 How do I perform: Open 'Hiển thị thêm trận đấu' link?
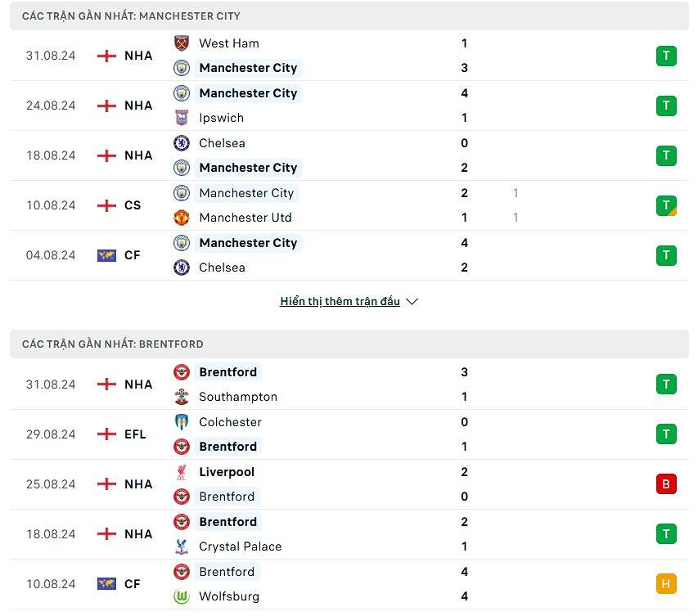click(x=340, y=302)
